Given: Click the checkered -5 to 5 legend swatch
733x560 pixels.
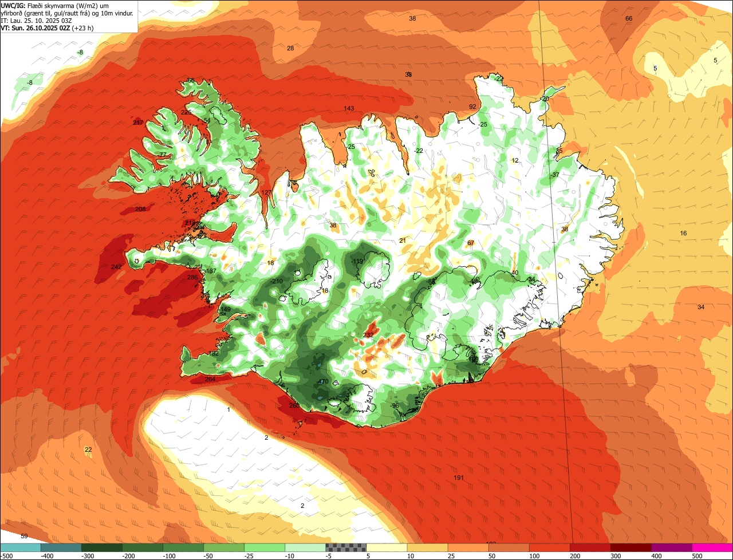Looking at the screenshot, I should pyautogui.click(x=346, y=547).
